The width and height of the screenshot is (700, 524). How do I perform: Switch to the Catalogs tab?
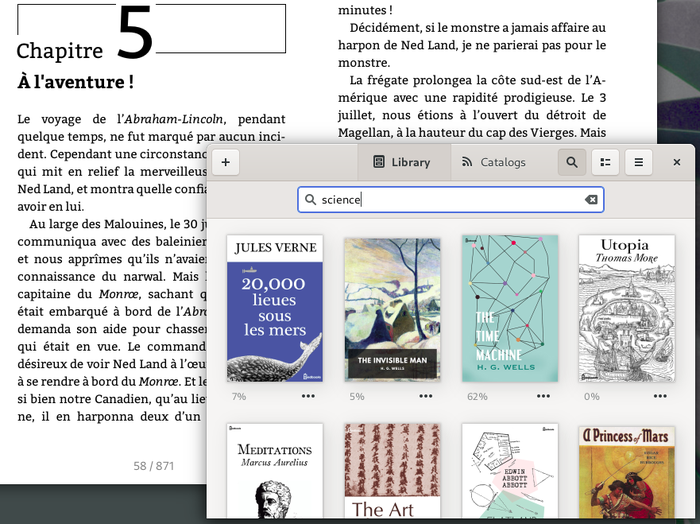point(494,162)
